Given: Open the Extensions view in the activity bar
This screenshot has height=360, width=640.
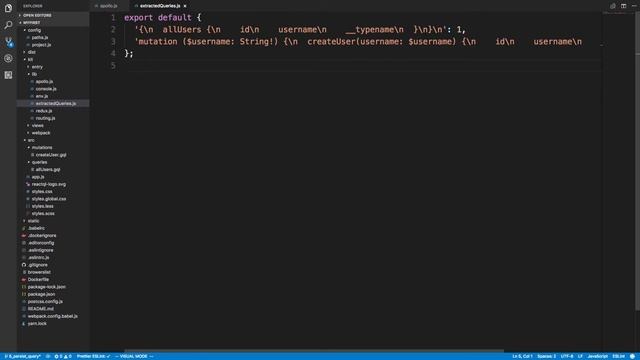Looking at the screenshot, I should pyautogui.click(x=8, y=75).
